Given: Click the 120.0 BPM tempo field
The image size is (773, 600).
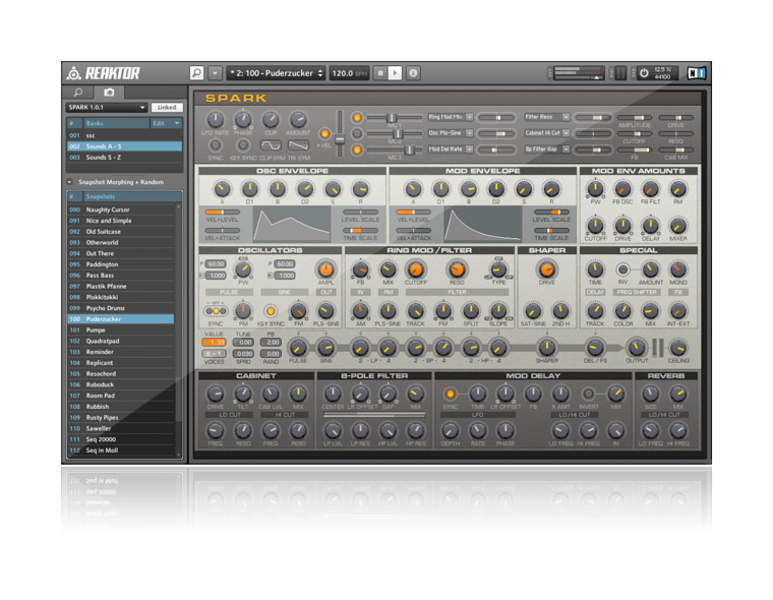Looking at the screenshot, I should [x=350, y=73].
